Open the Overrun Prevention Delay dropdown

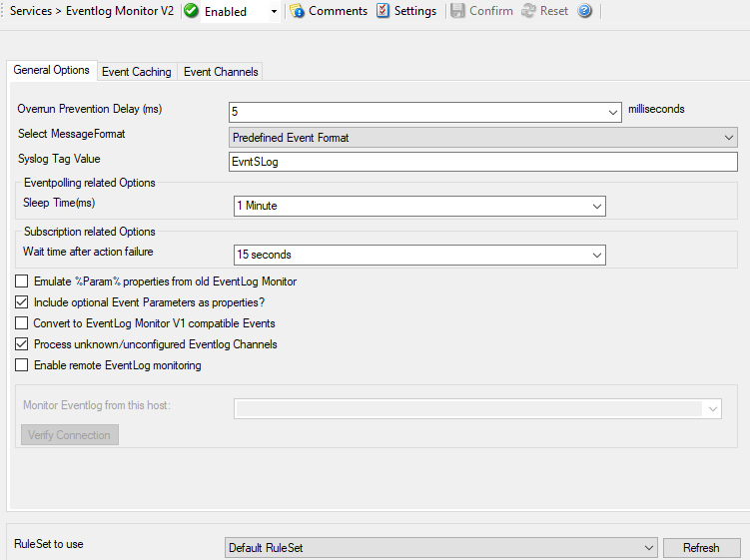click(613, 112)
